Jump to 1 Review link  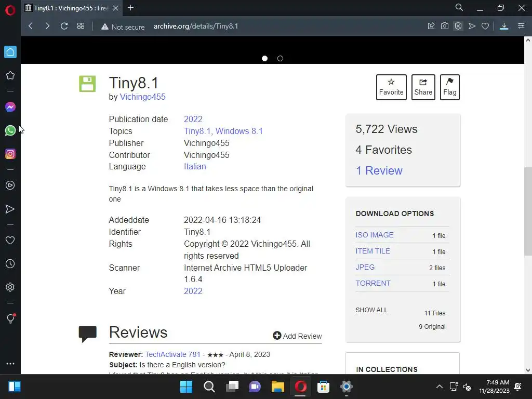379,170
